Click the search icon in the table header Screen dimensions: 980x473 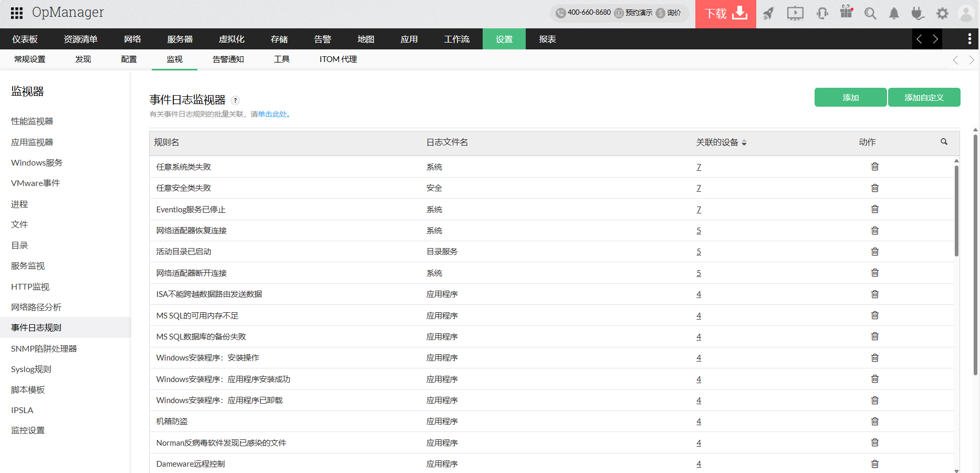click(944, 142)
